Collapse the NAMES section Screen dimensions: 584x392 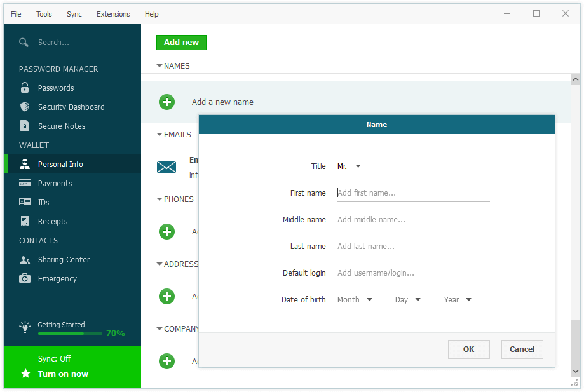coord(158,65)
